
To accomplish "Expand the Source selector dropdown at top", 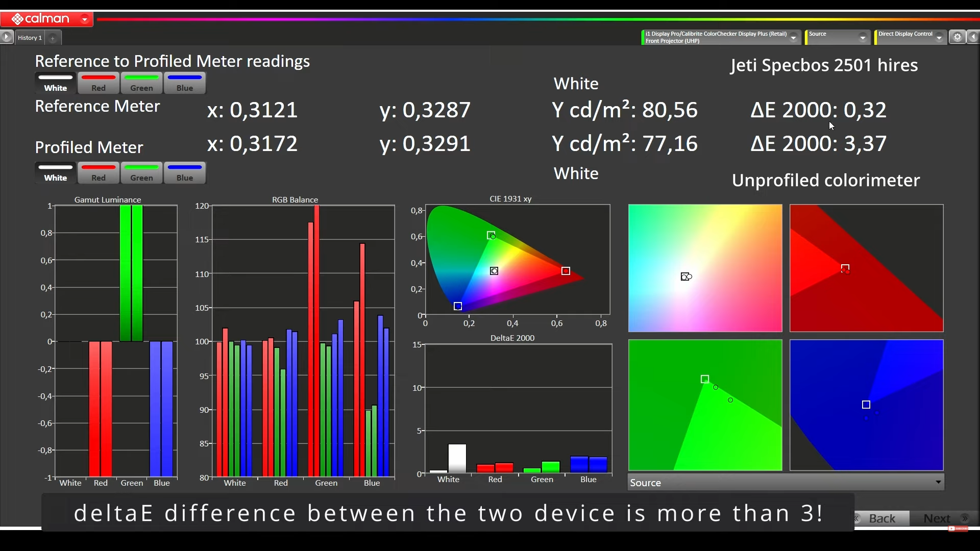I will [863, 37].
